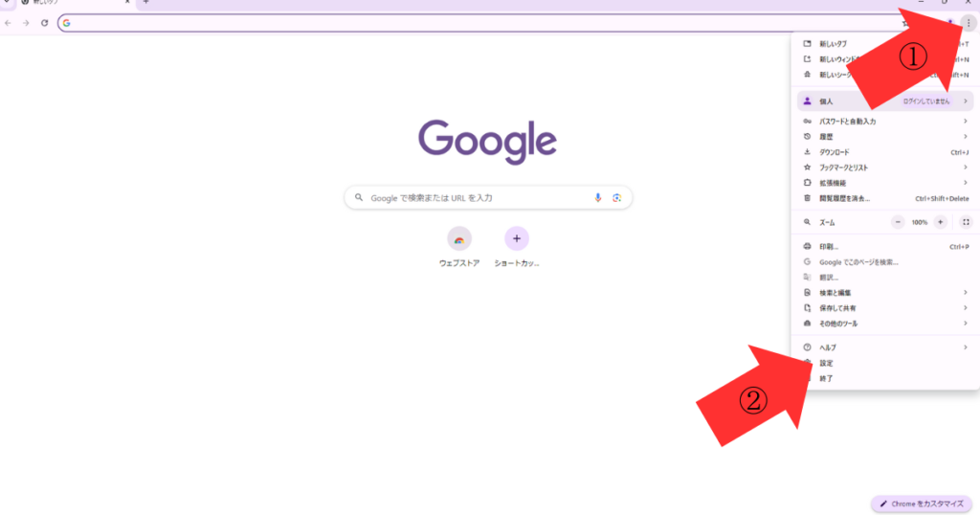Click the printer icon for 印刷
980x515 pixels.
807,246
